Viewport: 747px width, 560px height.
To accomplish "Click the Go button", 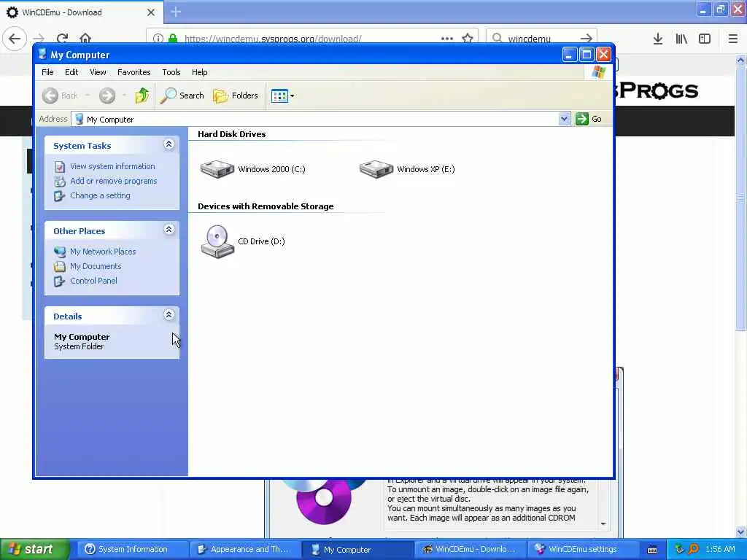I will click(589, 119).
